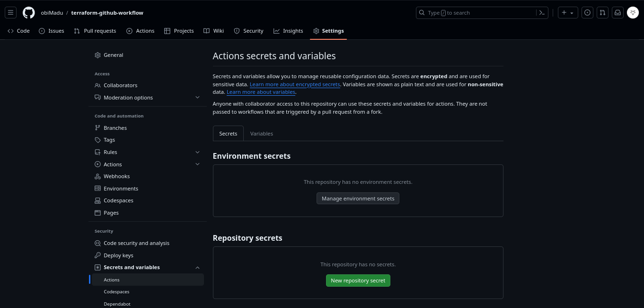Viewport: 644px width, 308px height.
Task: Click the General gear icon
Action: 98,55
